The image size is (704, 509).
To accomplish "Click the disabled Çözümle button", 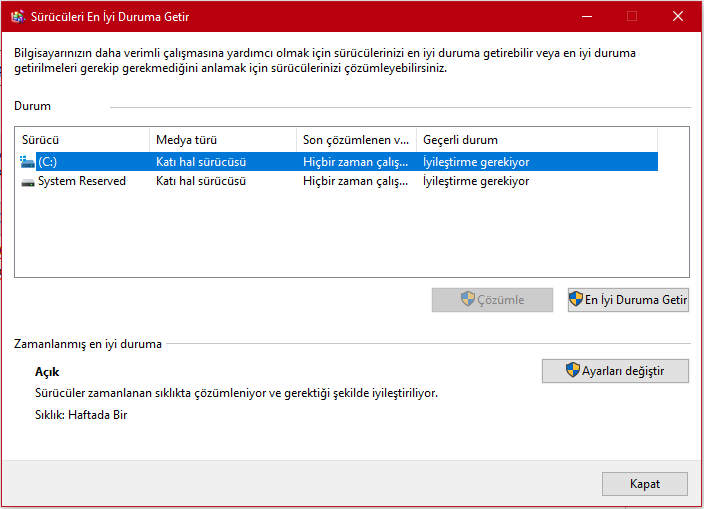I will (492, 300).
